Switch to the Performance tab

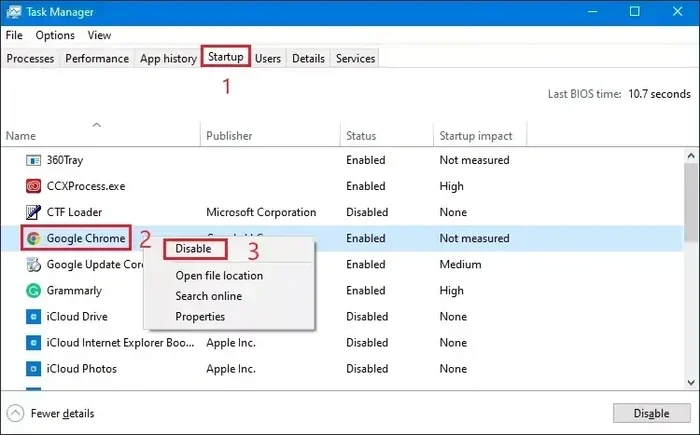tap(97, 59)
